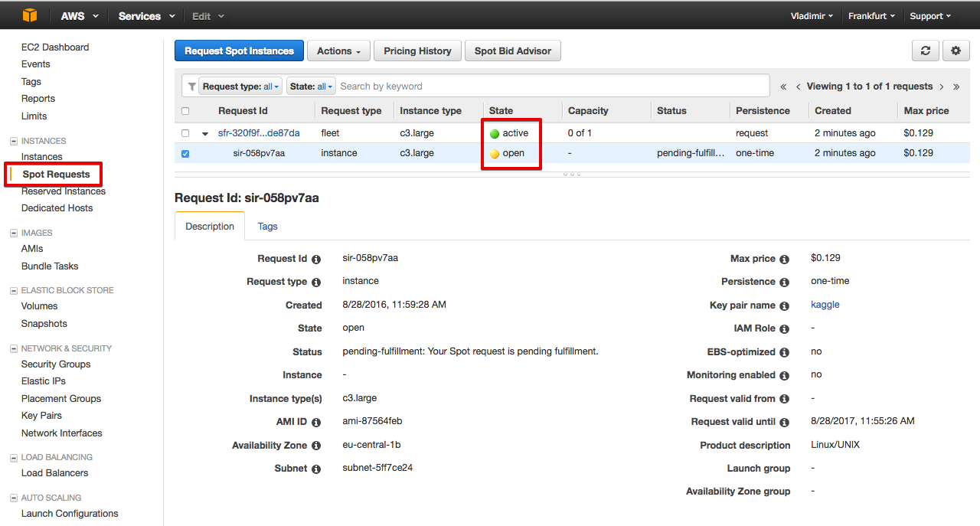The height and width of the screenshot is (526, 980).
Task: Open table settings gear icon
Action: coord(956,51)
